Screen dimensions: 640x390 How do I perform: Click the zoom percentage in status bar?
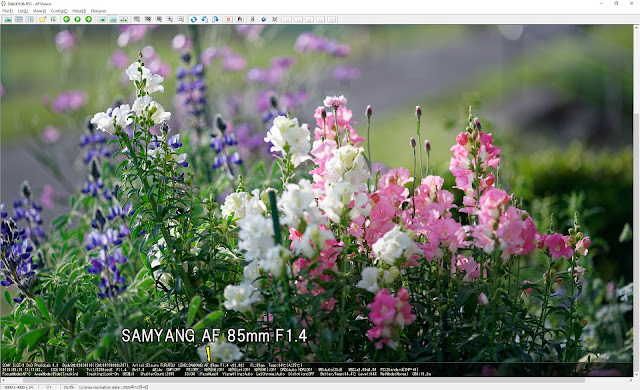coord(69,387)
